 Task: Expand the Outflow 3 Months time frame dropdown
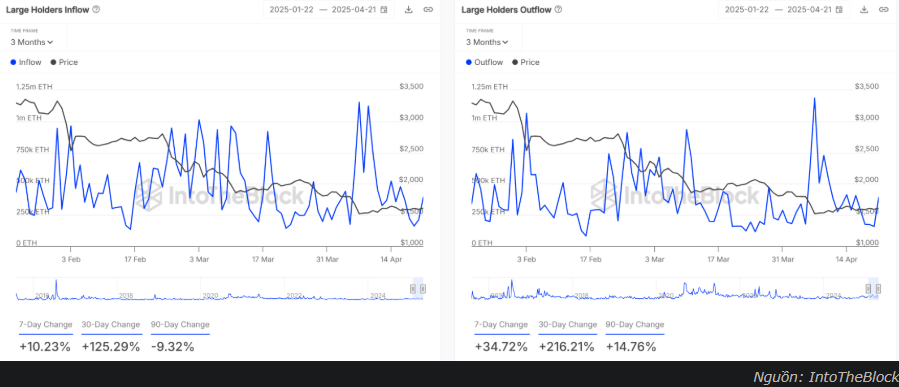487,42
